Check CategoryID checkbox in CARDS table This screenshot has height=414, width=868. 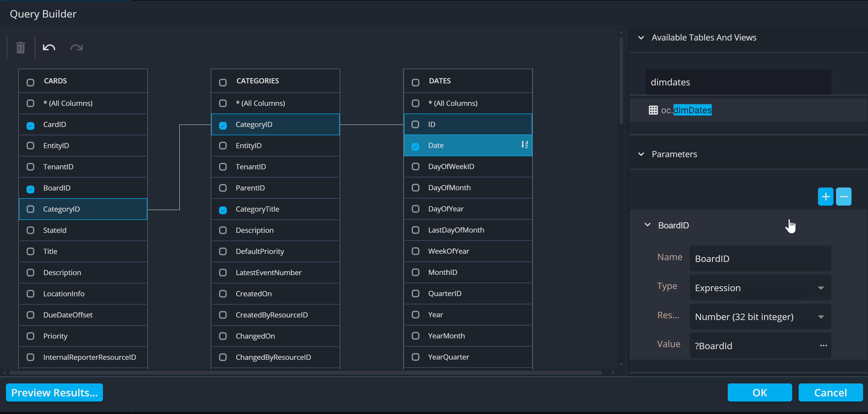[x=30, y=209]
